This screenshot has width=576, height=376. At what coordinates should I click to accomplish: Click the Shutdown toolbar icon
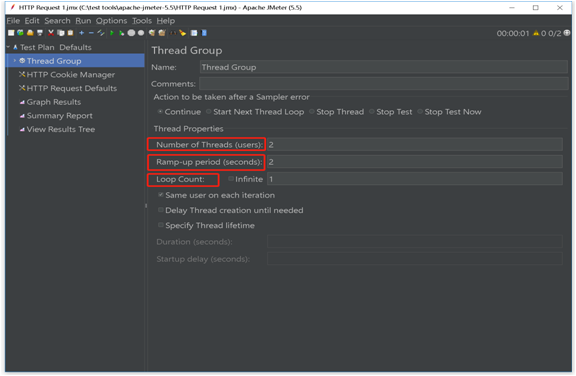click(x=141, y=33)
